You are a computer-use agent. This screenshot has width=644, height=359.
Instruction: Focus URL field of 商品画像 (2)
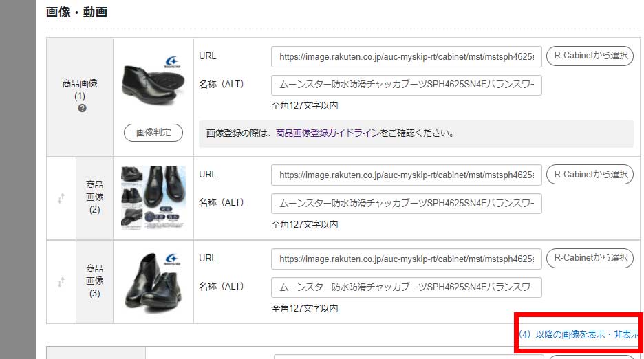click(406, 175)
